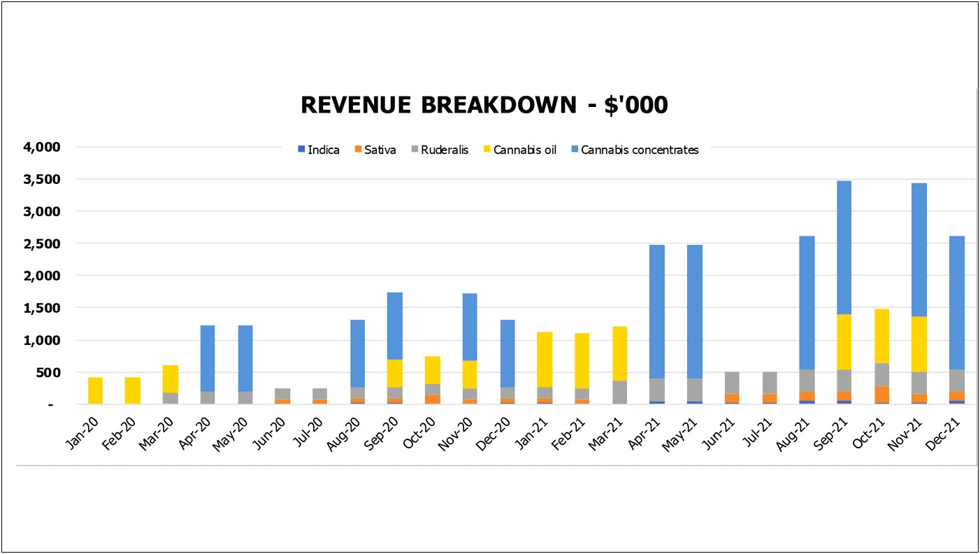
Task: Select the blue concentrates segment for May-21
Action: point(694,311)
